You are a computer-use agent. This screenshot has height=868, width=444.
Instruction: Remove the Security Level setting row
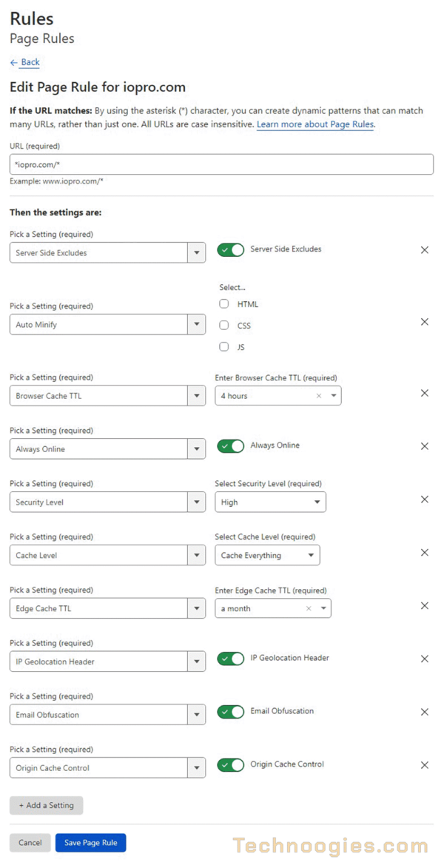click(425, 499)
